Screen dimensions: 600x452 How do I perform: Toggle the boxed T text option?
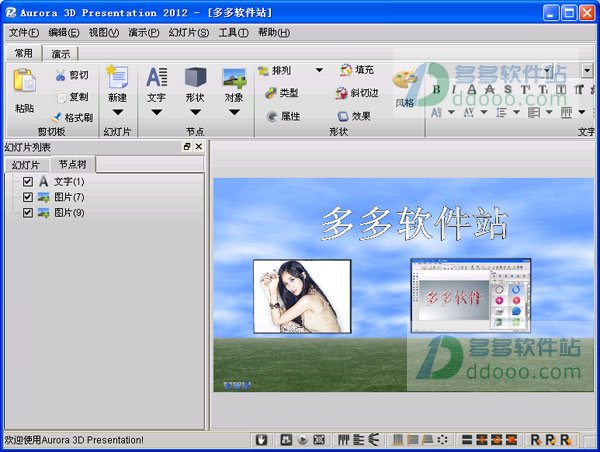[561, 90]
